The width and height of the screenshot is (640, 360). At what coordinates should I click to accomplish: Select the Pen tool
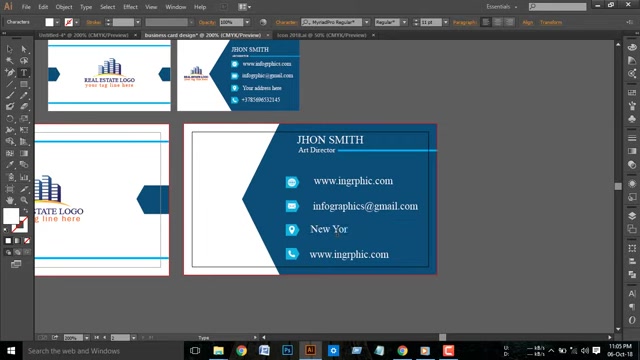(10, 73)
